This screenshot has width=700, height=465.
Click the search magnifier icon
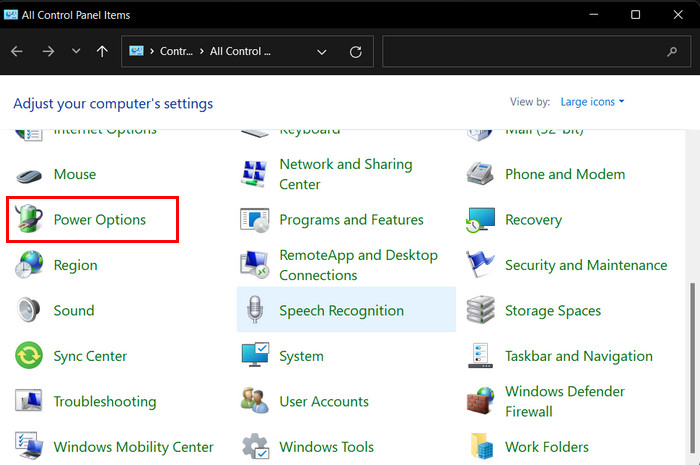(x=672, y=52)
